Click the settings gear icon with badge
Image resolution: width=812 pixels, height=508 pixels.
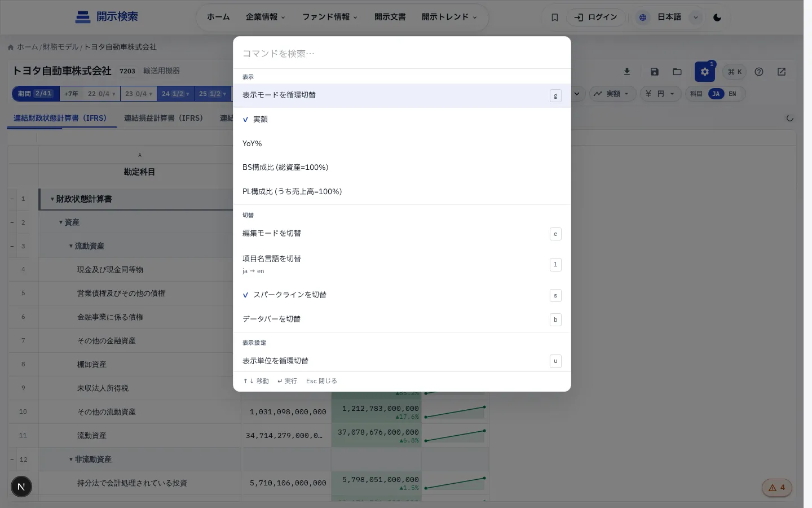705,72
